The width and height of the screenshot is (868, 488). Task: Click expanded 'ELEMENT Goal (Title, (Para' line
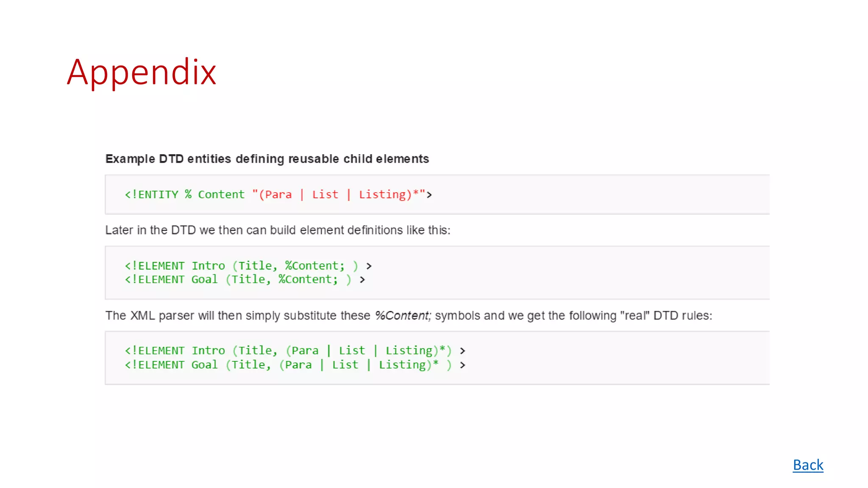[295, 365]
